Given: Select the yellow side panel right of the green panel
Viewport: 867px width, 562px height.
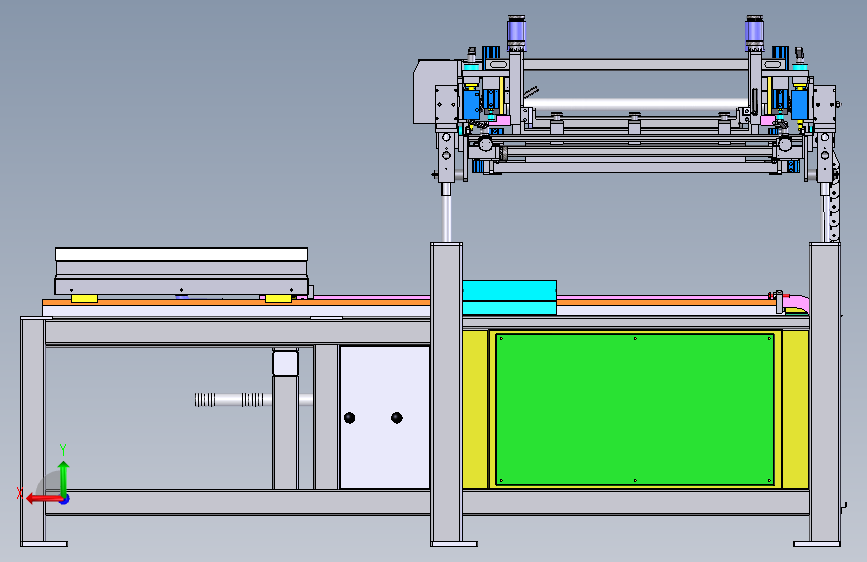Looking at the screenshot, I should [796, 409].
